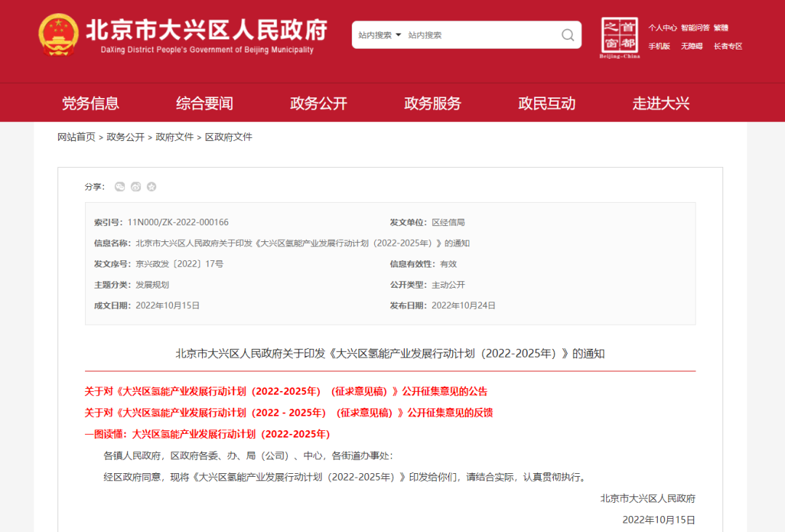Enable 无障碍 accessibility mode
The height and width of the screenshot is (532, 785).
pyautogui.click(x=691, y=46)
